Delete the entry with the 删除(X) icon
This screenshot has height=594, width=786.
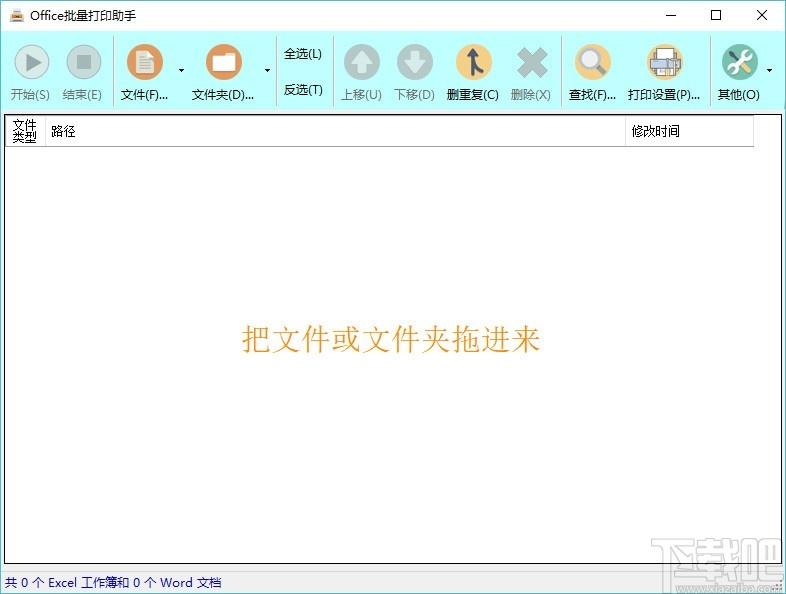pos(531,63)
